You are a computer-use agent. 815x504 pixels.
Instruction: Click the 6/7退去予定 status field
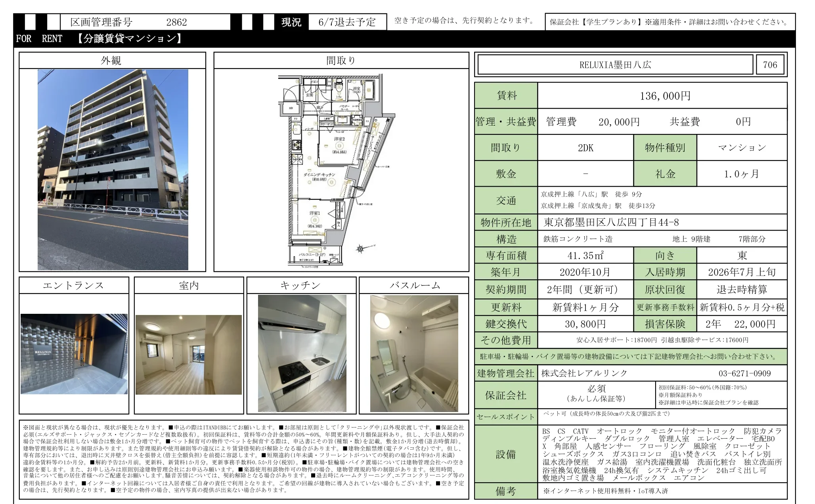[x=347, y=22]
